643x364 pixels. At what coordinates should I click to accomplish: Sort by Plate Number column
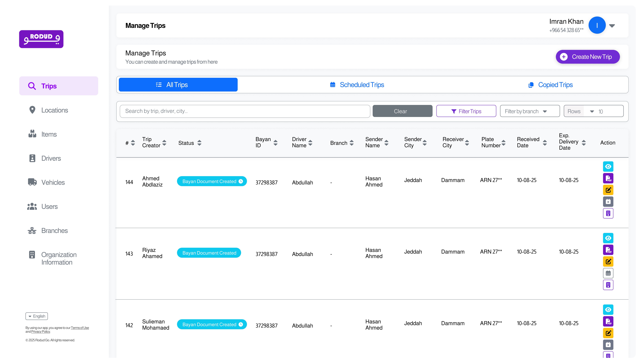click(x=503, y=143)
